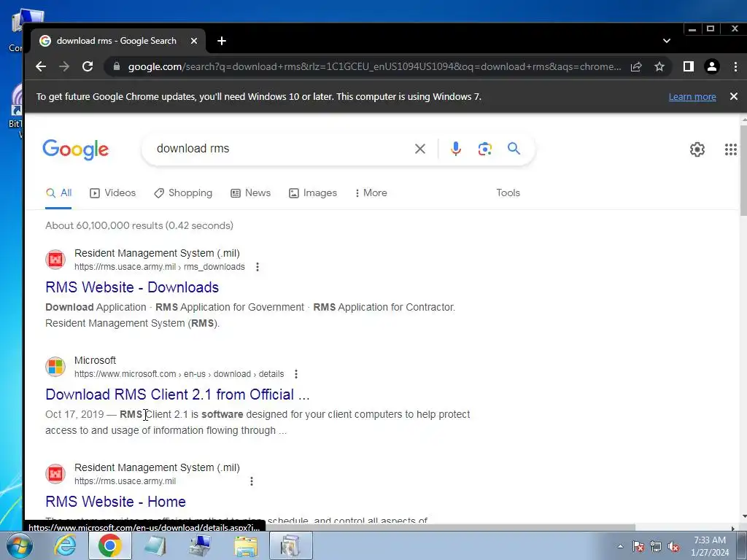Screen dimensions: 747x560
Task: Expand the More search filters
Action: [x=371, y=192]
